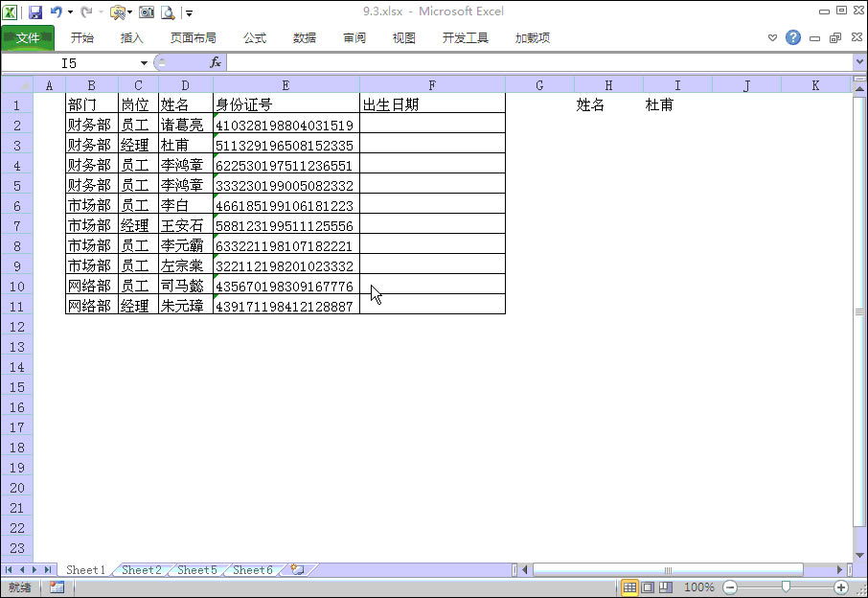The width and height of the screenshot is (868, 598).
Task: Click the binoculars tools icon in quick access toolbar
Action: tap(117, 12)
